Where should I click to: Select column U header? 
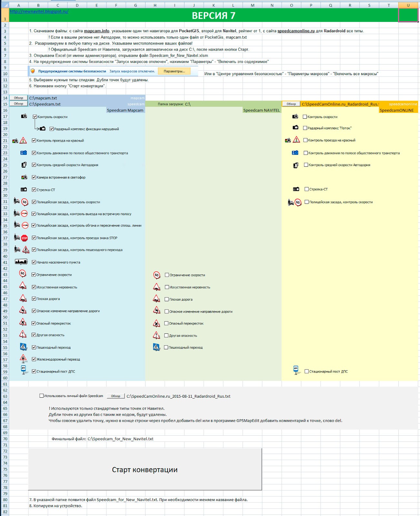tap(408, 5)
